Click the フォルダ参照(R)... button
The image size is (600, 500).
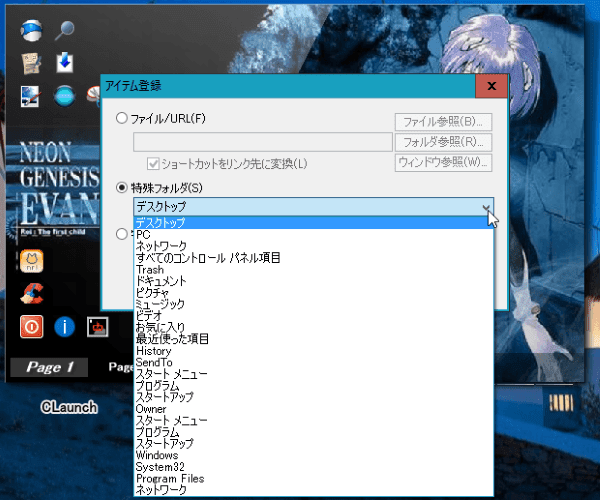[443, 142]
